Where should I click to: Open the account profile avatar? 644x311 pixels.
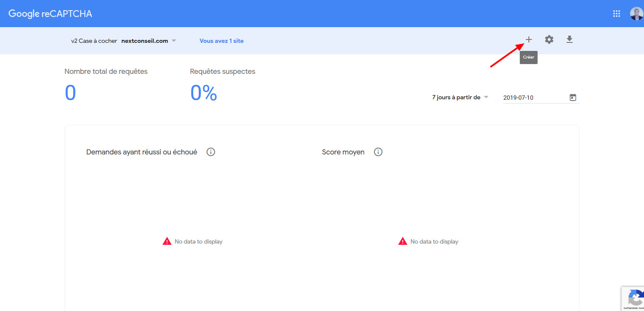click(636, 14)
